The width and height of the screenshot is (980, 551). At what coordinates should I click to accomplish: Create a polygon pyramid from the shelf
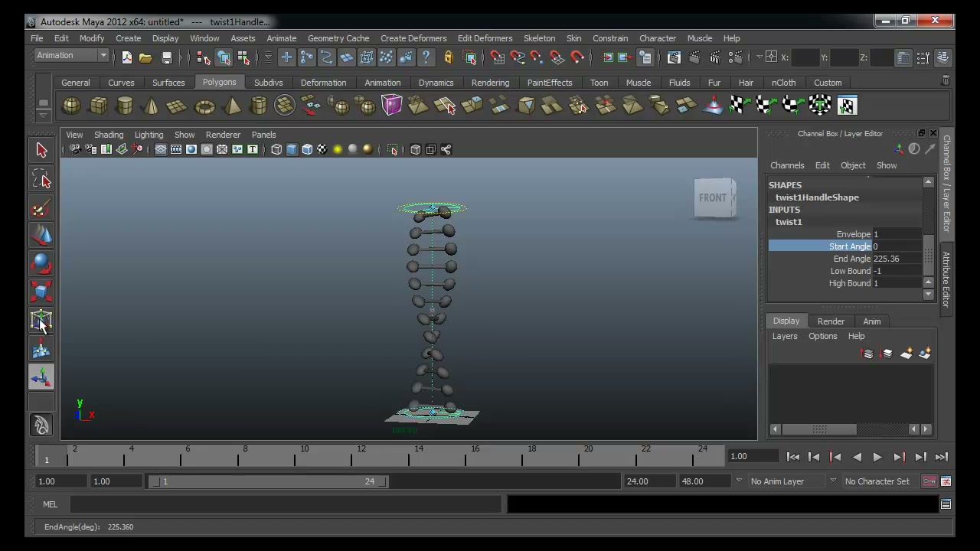pos(232,106)
